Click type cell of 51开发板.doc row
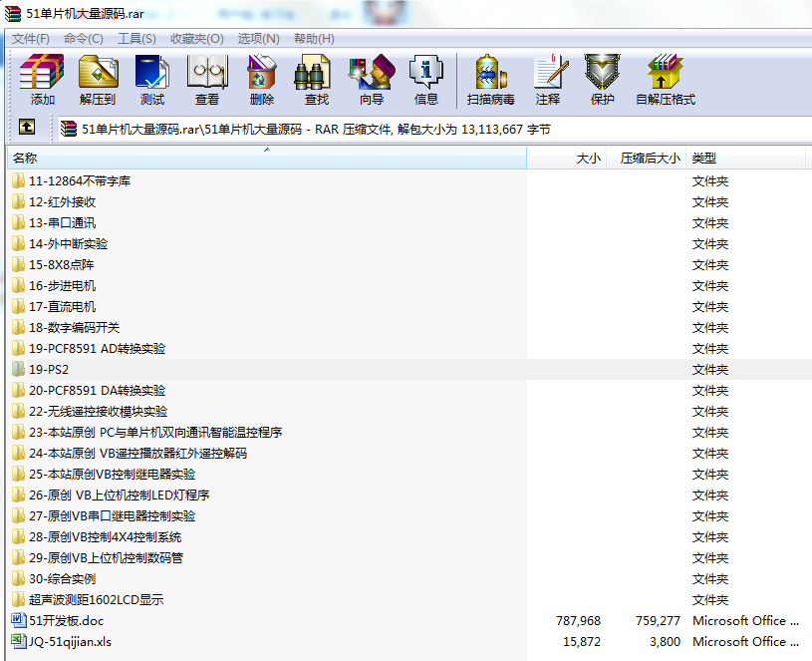This screenshot has height=661, width=812. pos(745,620)
